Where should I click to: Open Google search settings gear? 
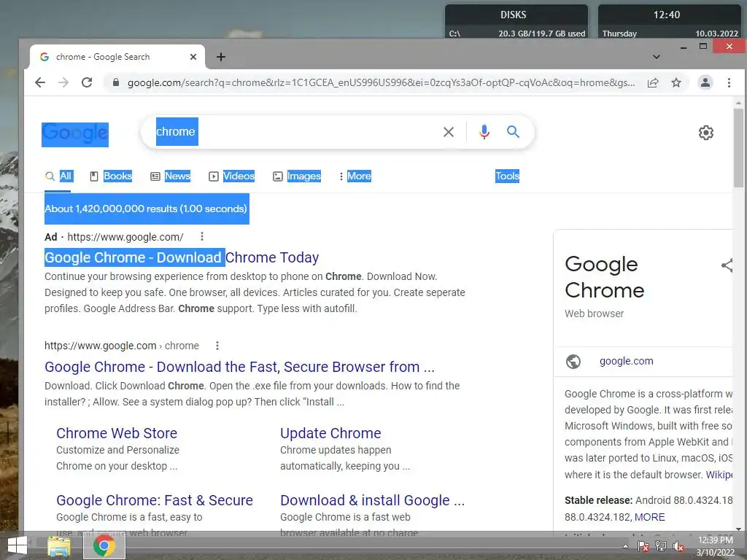click(x=706, y=133)
